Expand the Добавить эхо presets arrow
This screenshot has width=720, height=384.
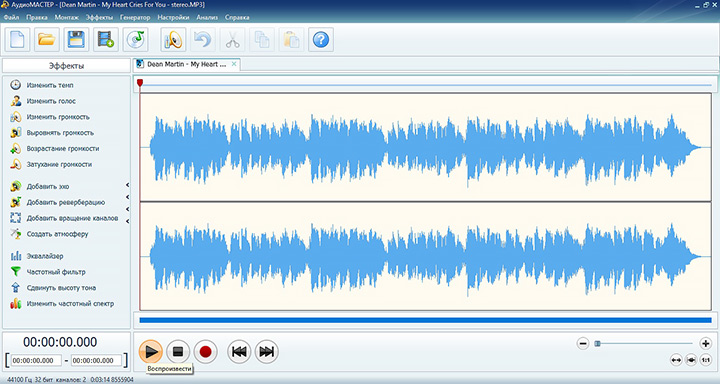tap(127, 185)
